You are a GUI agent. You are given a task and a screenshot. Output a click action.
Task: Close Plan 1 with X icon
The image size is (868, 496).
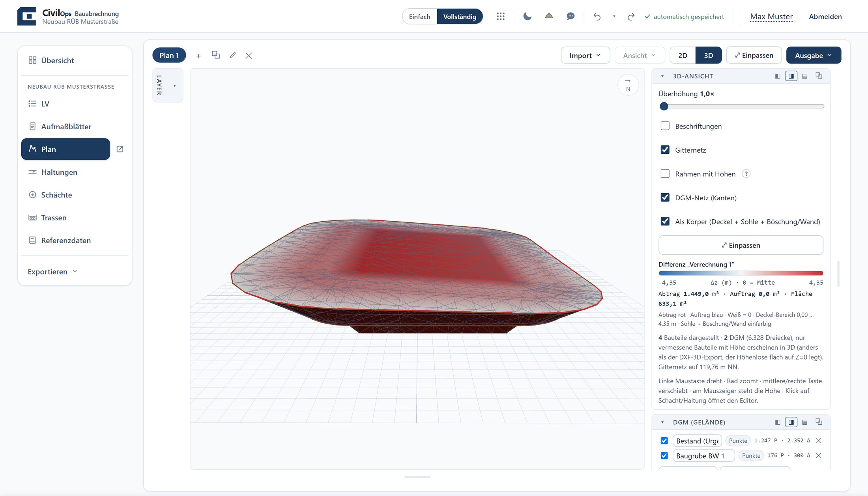(x=249, y=56)
